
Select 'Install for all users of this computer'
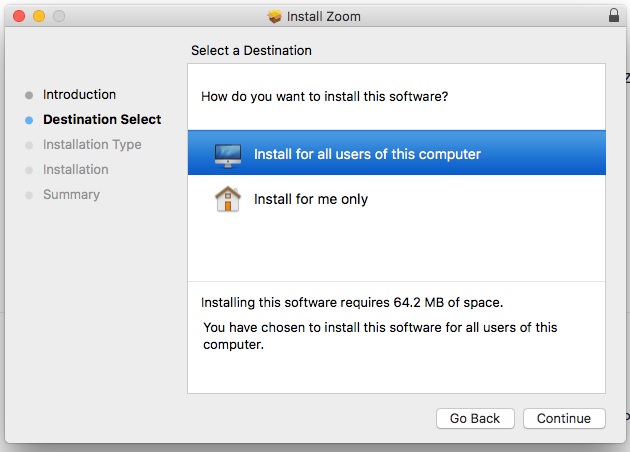[367, 154]
